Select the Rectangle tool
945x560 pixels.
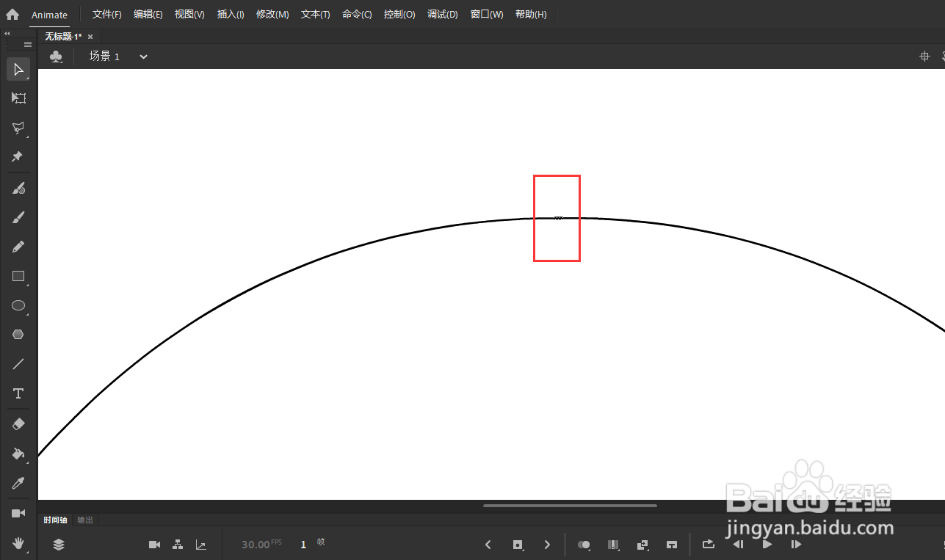[18, 277]
